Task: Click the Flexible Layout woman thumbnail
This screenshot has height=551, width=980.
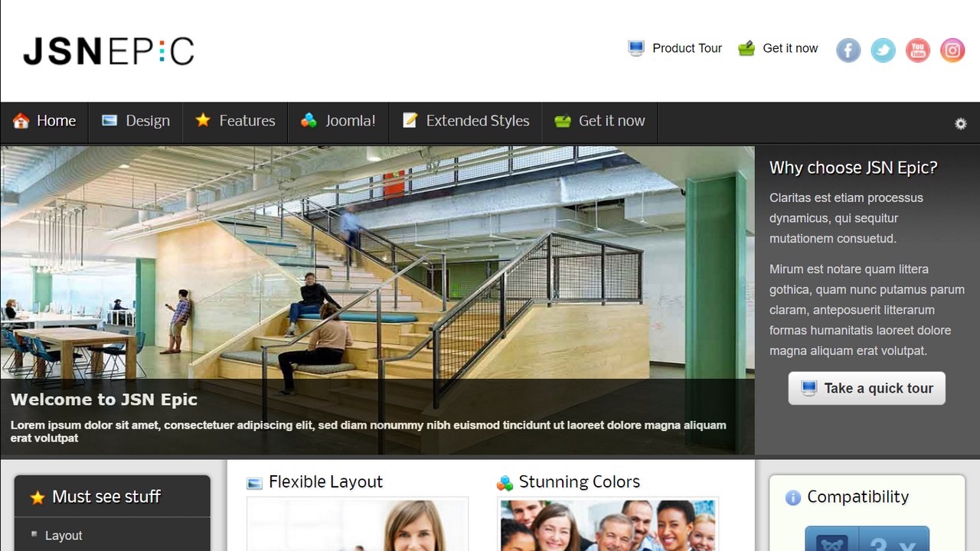Action: click(358, 525)
